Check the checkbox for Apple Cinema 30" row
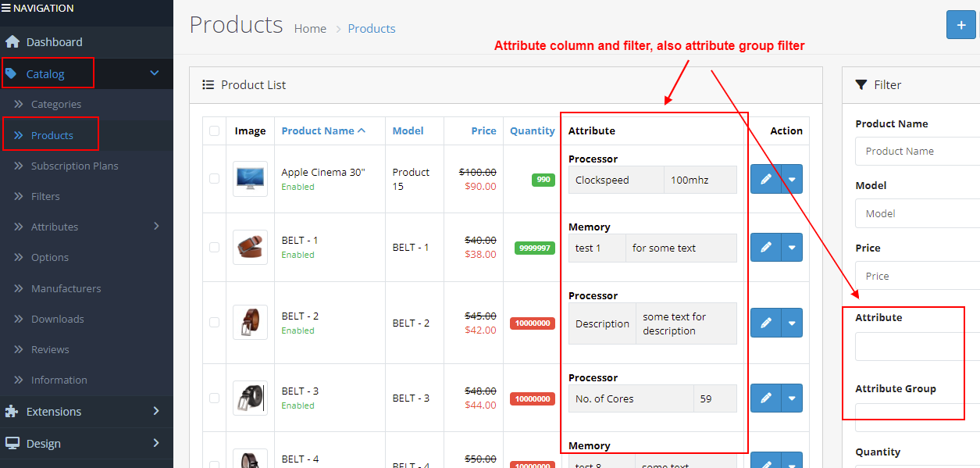The height and width of the screenshot is (468, 980). [215, 179]
